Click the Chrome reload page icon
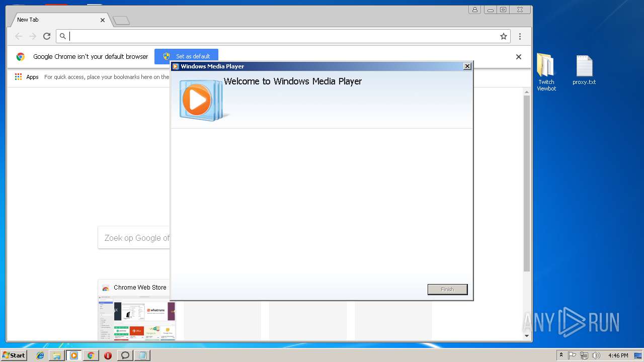Screen dimensions: 644x362 pos(47,36)
